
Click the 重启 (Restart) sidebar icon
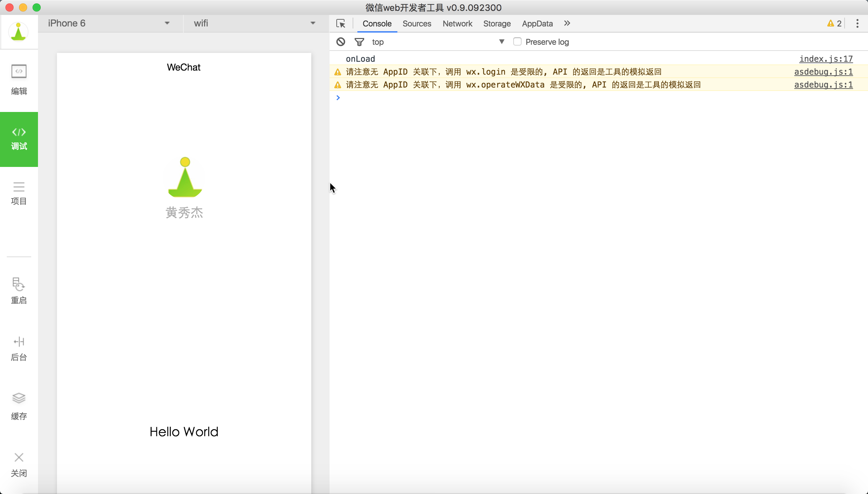(19, 289)
